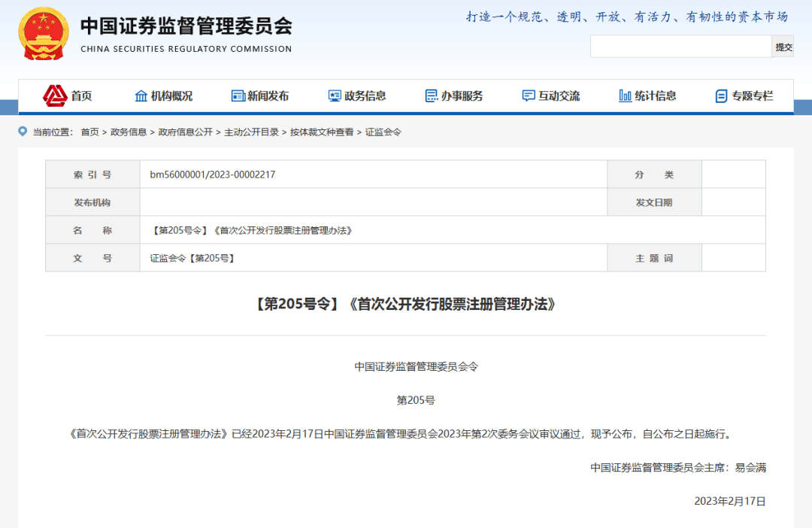Click the date 2023年2月17日 at bottom right
This screenshot has width=812, height=528.
tap(729, 501)
